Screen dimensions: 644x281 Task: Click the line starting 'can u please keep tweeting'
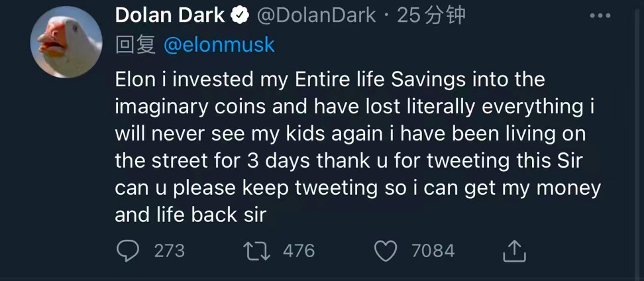click(358, 188)
